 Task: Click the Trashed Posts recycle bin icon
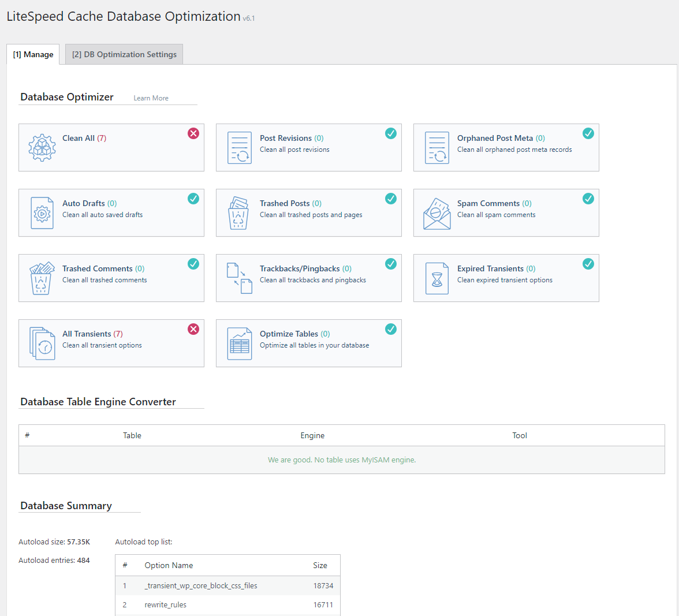[238, 213]
